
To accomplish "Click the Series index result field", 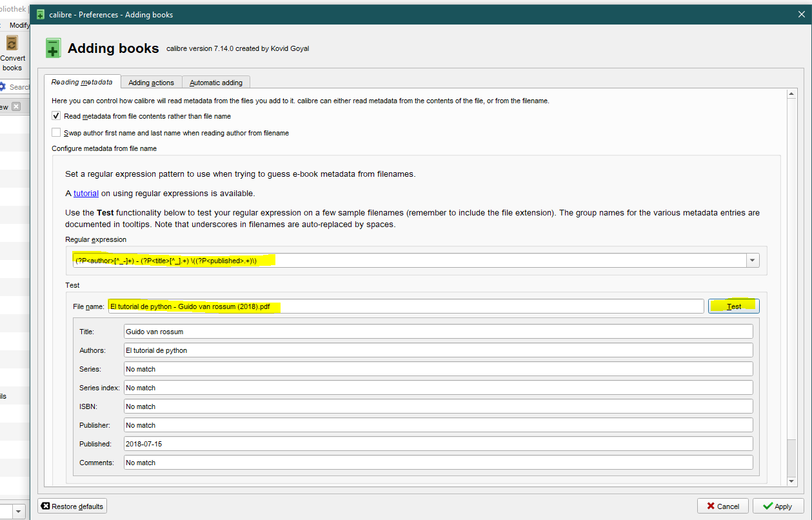I will pos(439,388).
